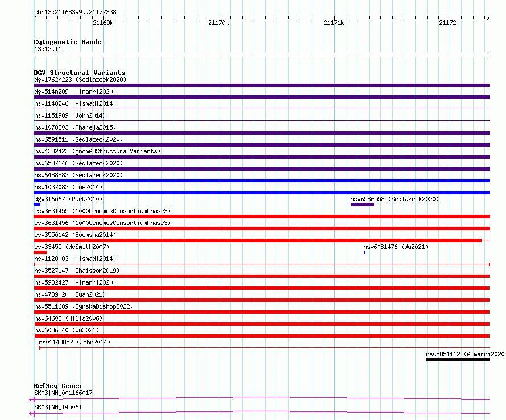Image resolution: width=506 pixels, height=420 pixels.
Task: Select the black nsv5851112 variant bar
Action: (458, 360)
